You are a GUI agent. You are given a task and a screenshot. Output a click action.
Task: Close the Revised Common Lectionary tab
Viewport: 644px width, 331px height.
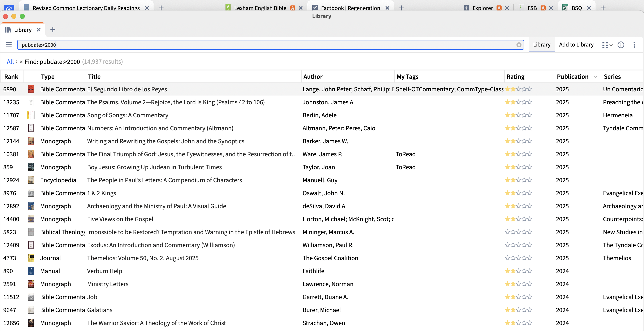coord(147,8)
